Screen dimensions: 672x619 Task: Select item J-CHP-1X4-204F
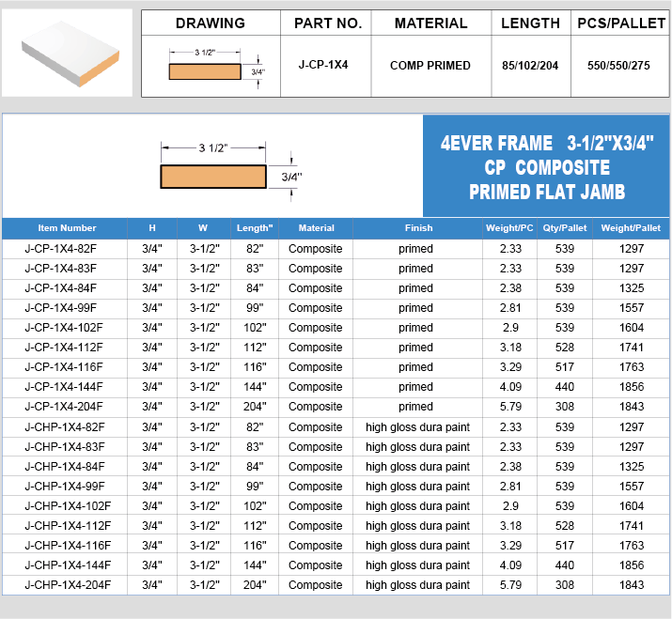tap(68, 585)
